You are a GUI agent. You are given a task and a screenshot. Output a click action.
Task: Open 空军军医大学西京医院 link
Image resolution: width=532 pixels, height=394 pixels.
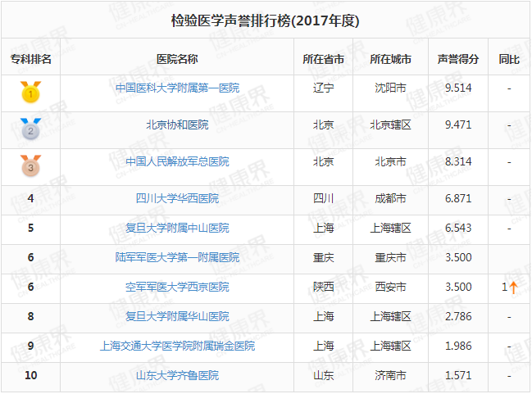tap(177, 287)
